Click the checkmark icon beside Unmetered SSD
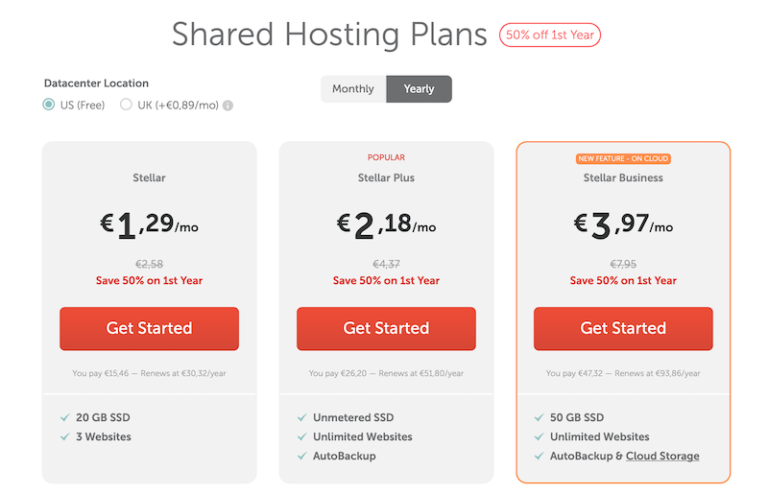This screenshot has height=494, width=768. pos(302,418)
